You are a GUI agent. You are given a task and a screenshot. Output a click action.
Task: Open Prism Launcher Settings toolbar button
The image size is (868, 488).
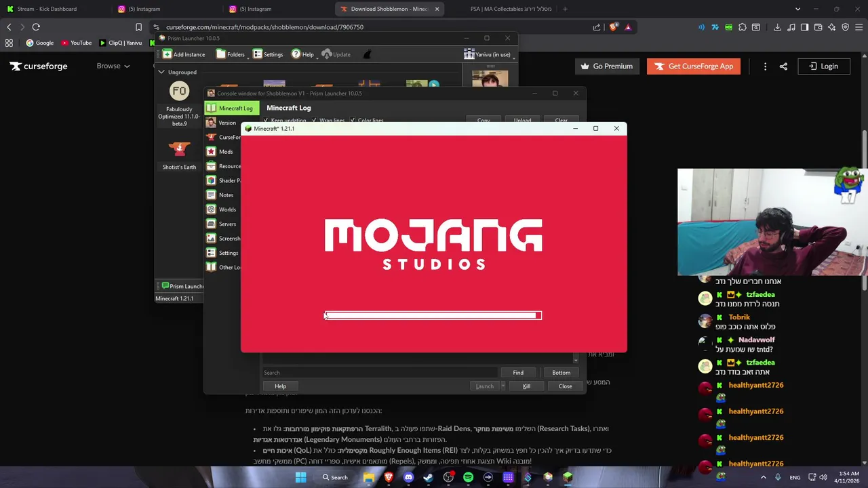(x=268, y=54)
